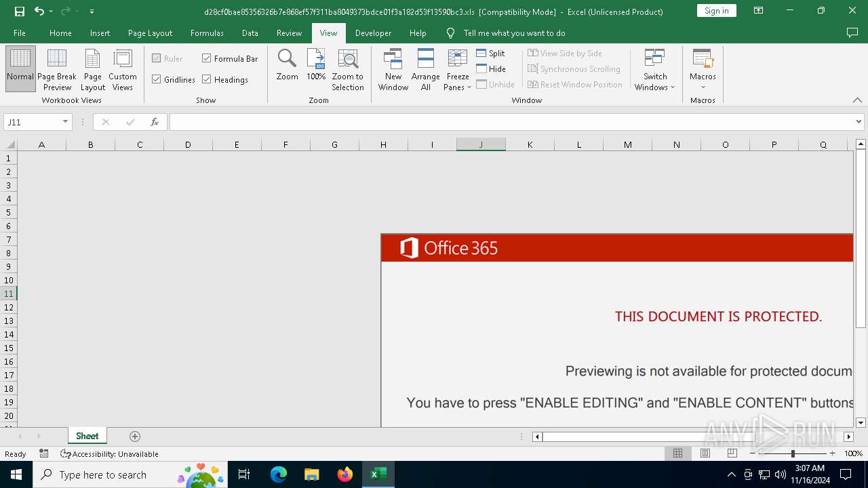Click the Windows search box
Image resolution: width=868 pixels, height=488 pixels.
point(129,474)
